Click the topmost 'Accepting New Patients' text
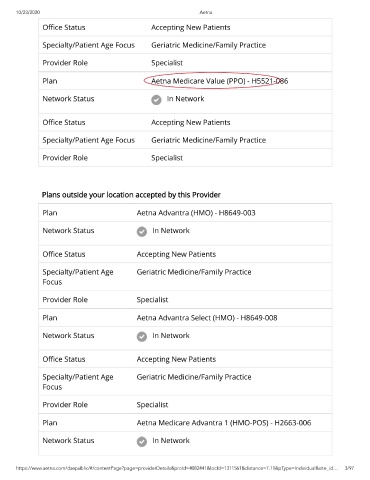Image resolution: width=370 pixels, height=480 pixels. [191, 27]
